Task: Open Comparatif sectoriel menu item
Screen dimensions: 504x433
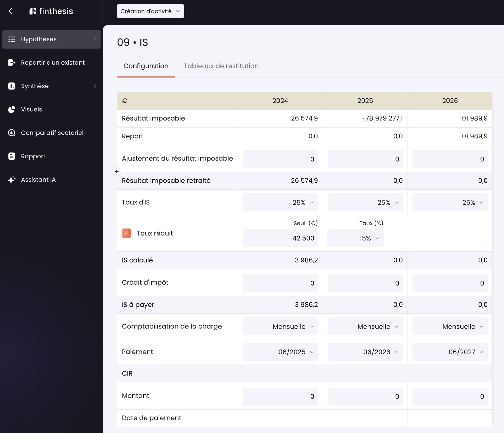Action: point(51,133)
